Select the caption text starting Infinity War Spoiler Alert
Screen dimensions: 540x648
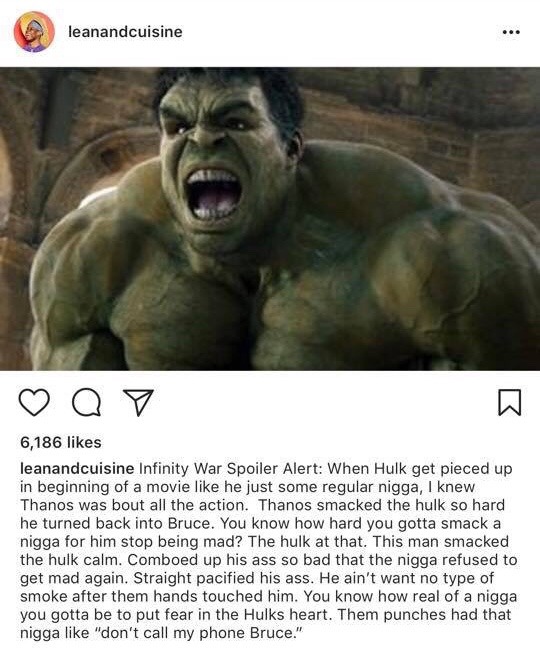(x=268, y=550)
